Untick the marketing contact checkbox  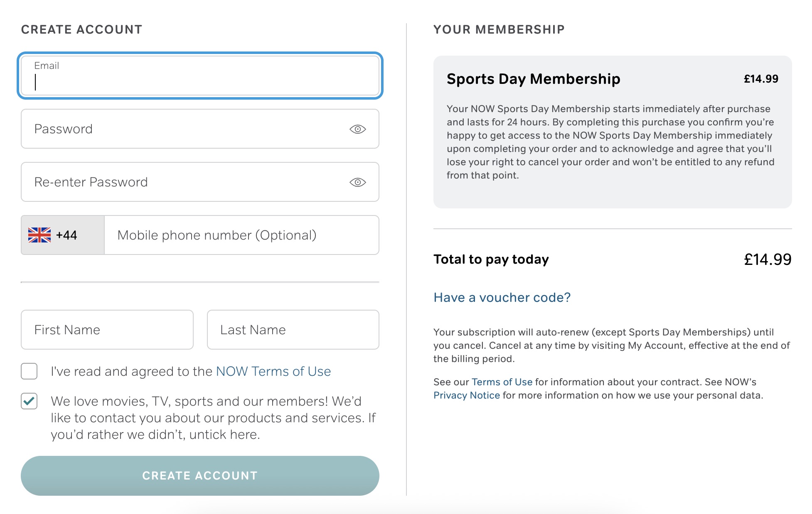coord(29,401)
